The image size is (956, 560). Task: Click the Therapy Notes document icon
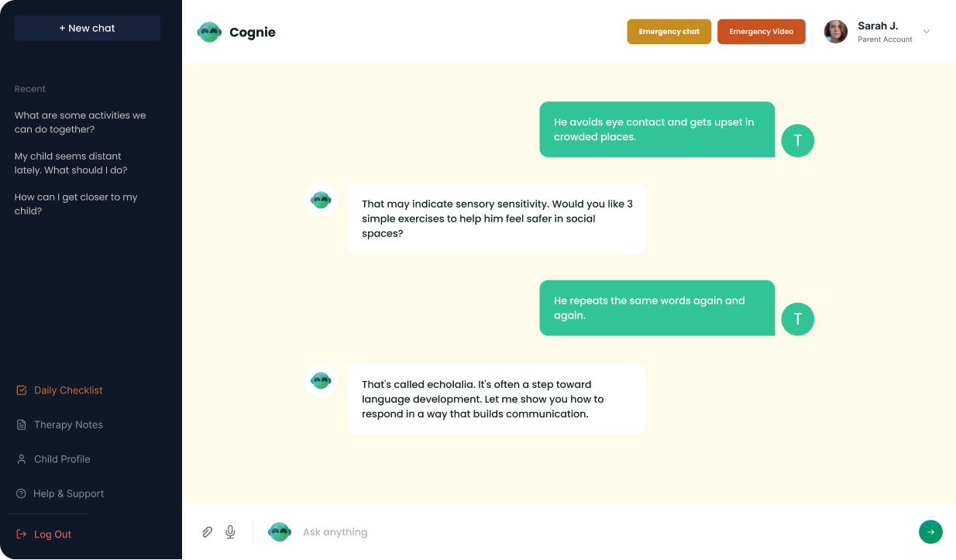(22, 424)
